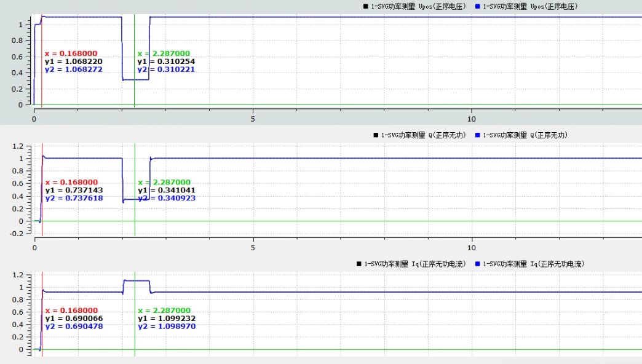
Task: Click the y2 = 0.310221 readout in the Upos plot
Action: (x=164, y=69)
